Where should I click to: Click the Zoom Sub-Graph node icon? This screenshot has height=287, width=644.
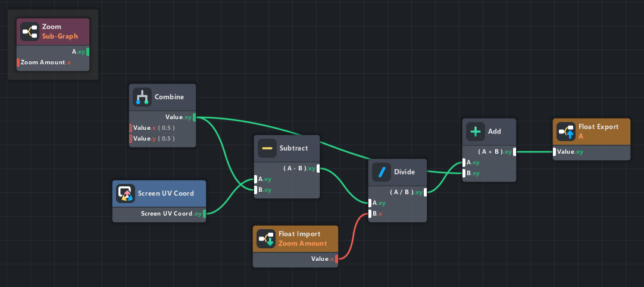point(30,32)
